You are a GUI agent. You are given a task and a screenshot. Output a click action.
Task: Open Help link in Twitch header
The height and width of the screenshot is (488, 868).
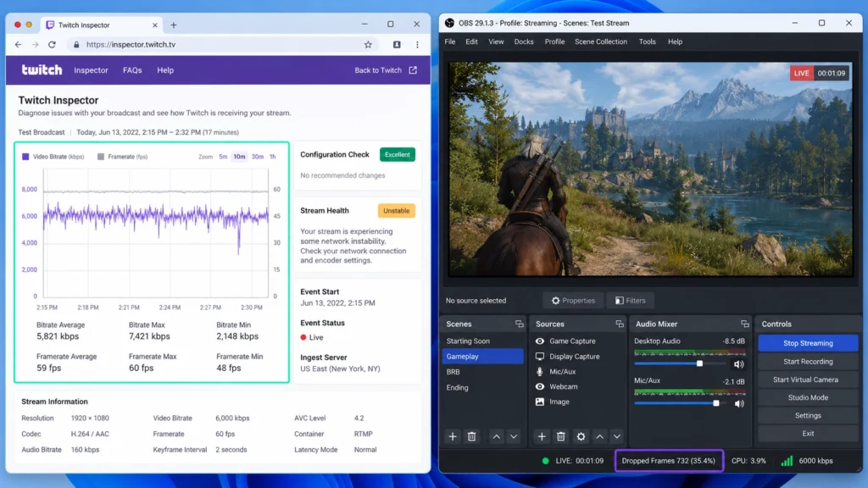pyautogui.click(x=165, y=70)
